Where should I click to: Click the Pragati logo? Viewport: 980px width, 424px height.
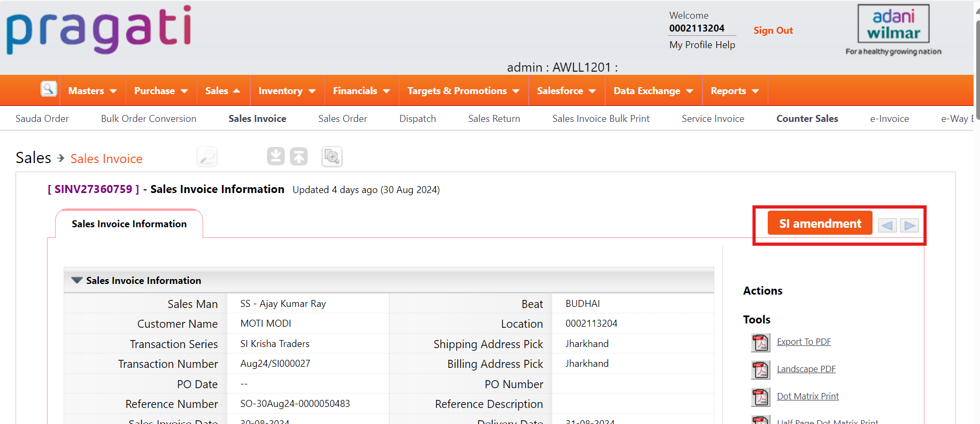(x=99, y=30)
